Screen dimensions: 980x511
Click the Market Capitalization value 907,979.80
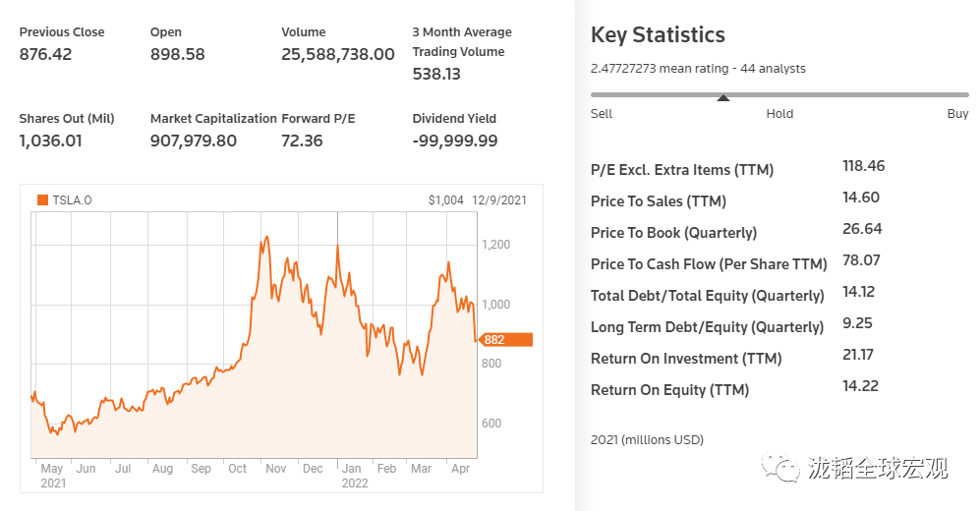[x=193, y=142]
